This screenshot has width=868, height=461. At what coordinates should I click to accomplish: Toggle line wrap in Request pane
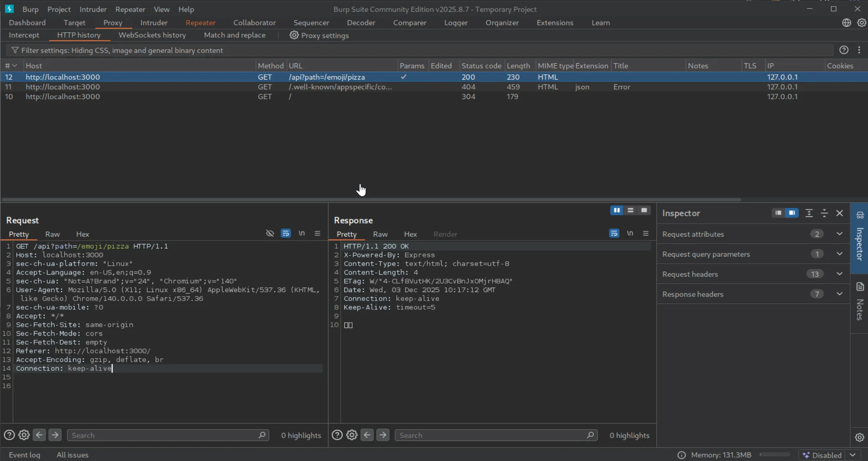(x=286, y=233)
